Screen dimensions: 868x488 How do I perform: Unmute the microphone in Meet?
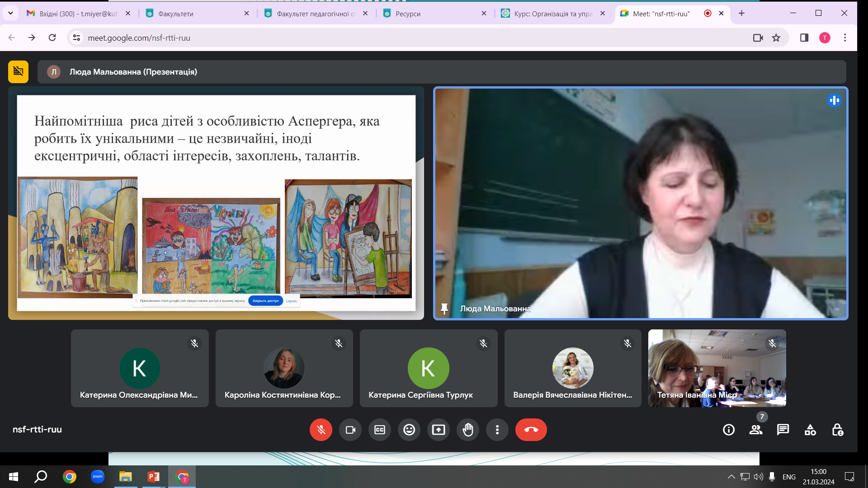pyautogui.click(x=321, y=430)
